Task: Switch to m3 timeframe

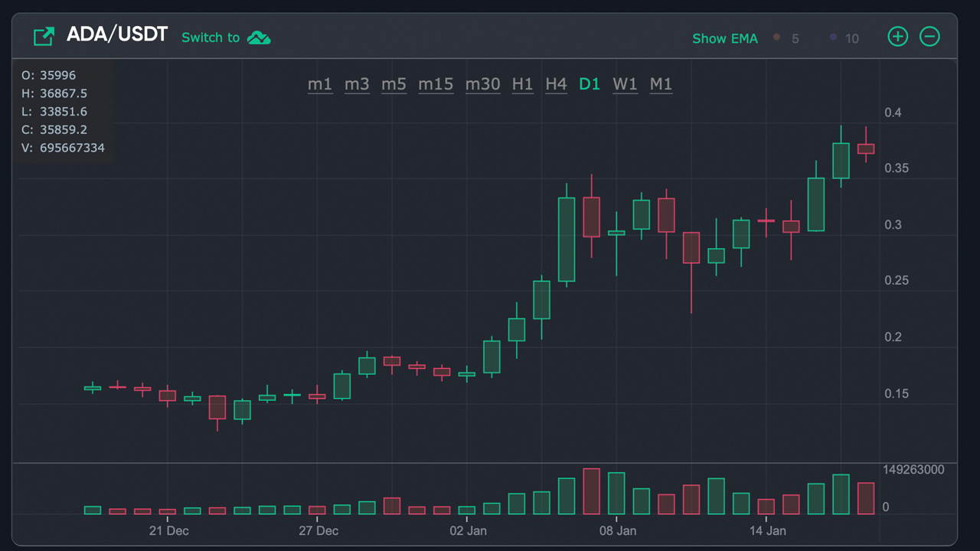Action: (357, 84)
